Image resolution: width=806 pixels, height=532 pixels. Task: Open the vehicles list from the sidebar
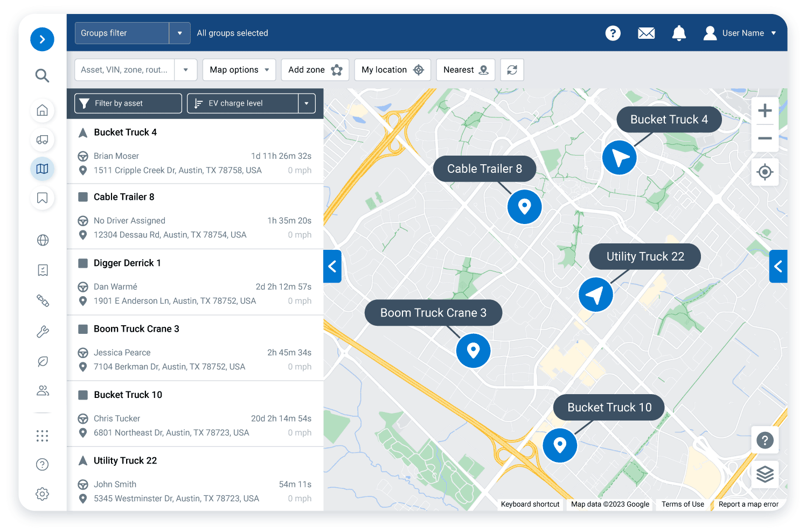click(42, 139)
